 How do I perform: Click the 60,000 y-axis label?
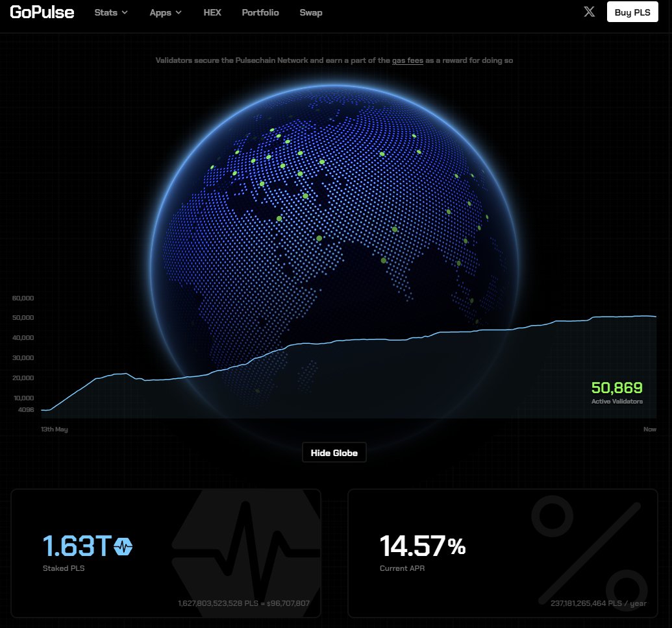23,298
